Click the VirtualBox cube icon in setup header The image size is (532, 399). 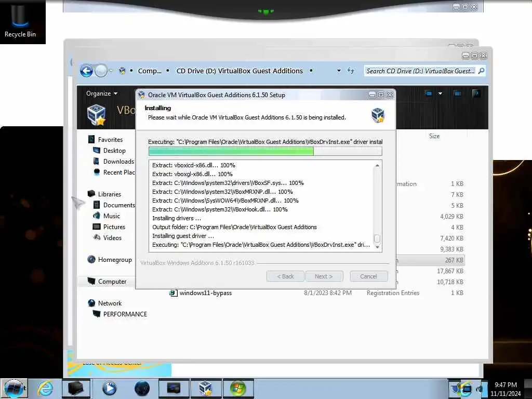tap(378, 115)
